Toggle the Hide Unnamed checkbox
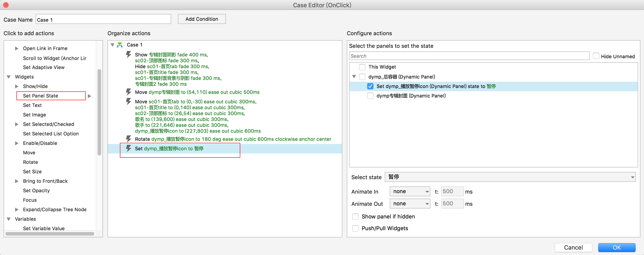Screen dimensions: 644x255 tap(596, 56)
